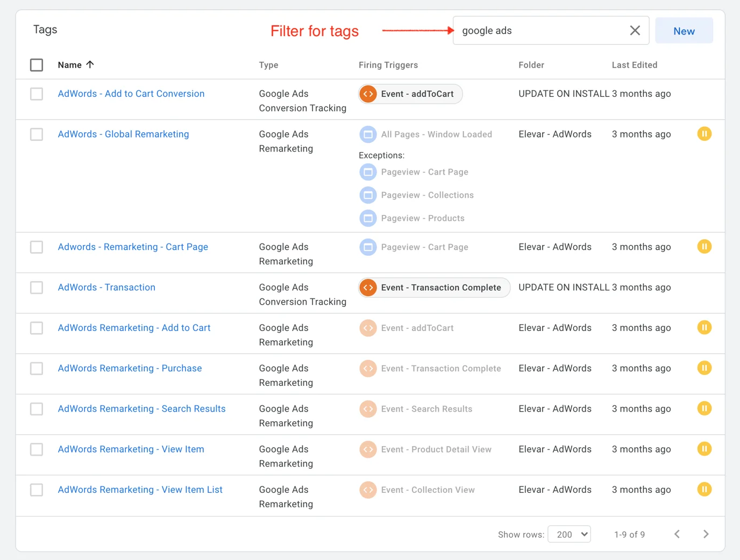This screenshot has width=740, height=560.
Task: Click the Event - Collection View trigger icon
Action: [368, 490]
